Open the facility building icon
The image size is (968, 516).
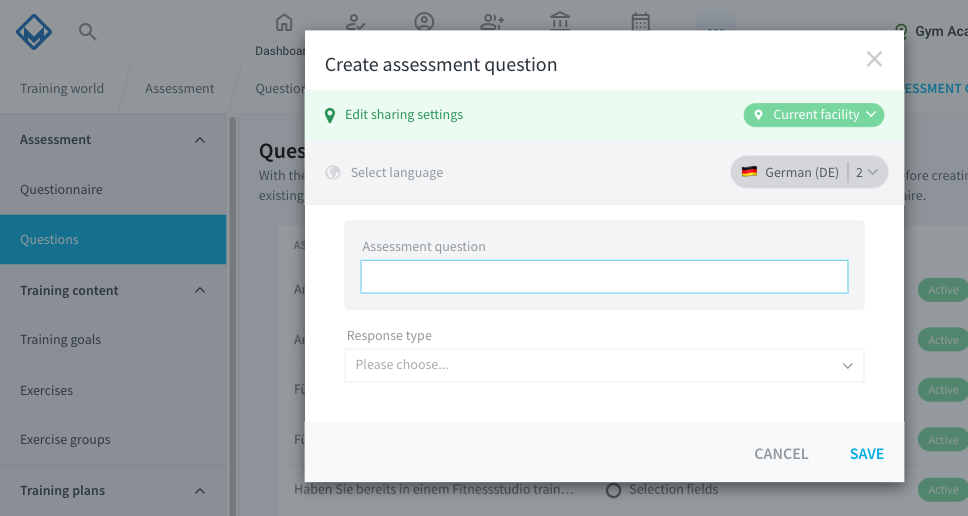pos(560,22)
